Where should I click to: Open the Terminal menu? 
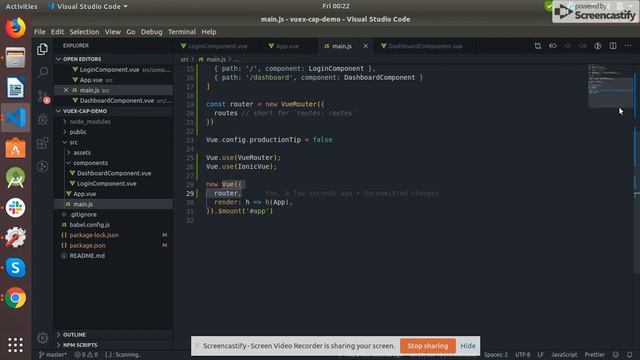[182, 32]
